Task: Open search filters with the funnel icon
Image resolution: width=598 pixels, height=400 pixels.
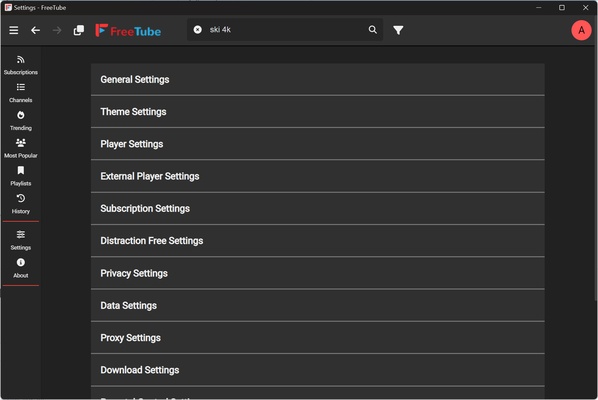Action: (x=398, y=30)
